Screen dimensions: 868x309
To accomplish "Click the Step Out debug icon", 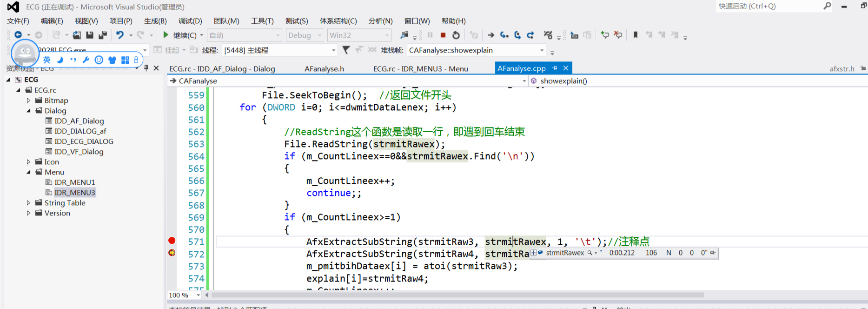I will click(x=530, y=35).
